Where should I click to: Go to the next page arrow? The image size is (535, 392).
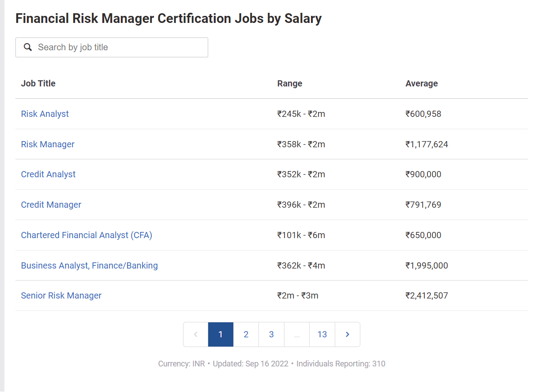(x=348, y=334)
